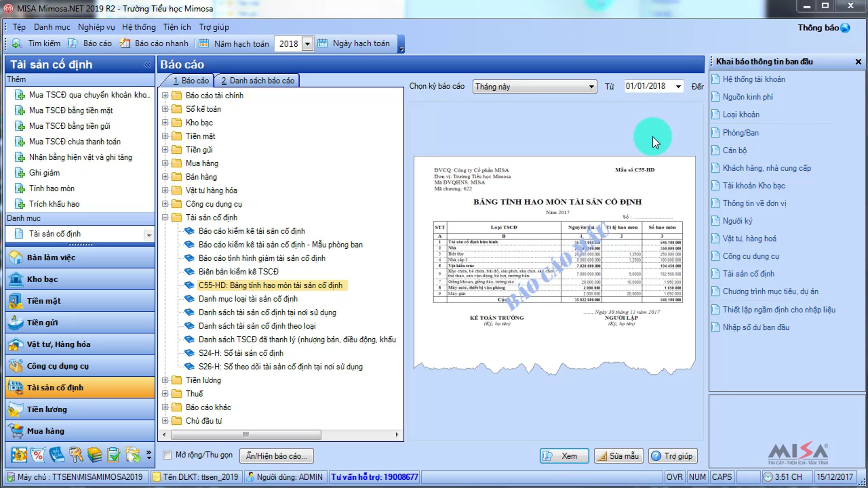
Task: Open the Nghiệp vụ menu
Action: coord(96,27)
